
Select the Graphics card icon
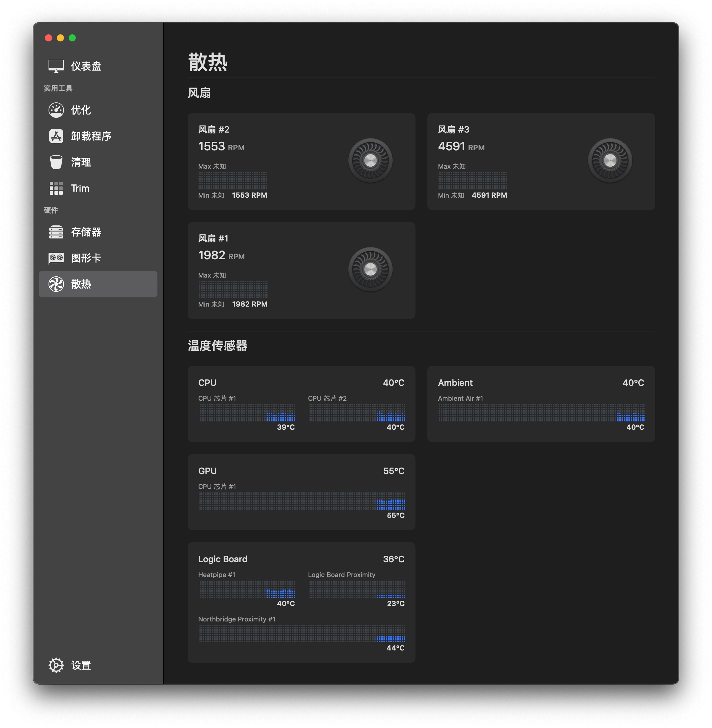pyautogui.click(x=56, y=258)
